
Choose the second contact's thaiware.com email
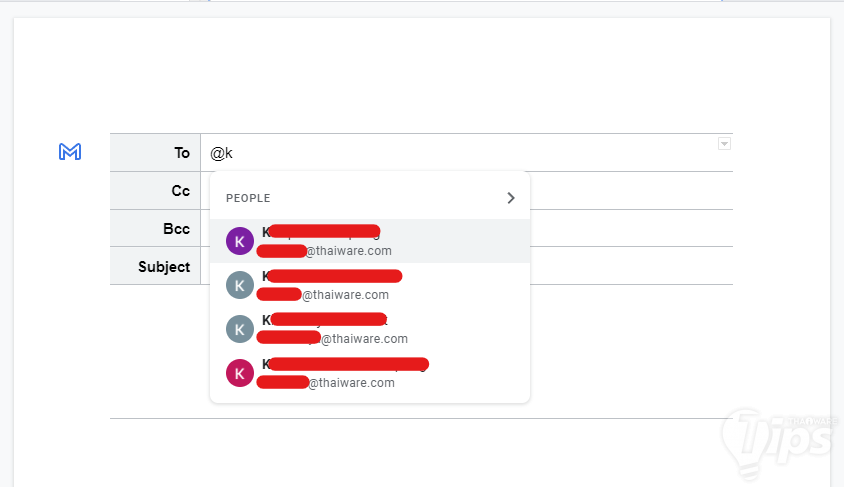tap(345, 295)
